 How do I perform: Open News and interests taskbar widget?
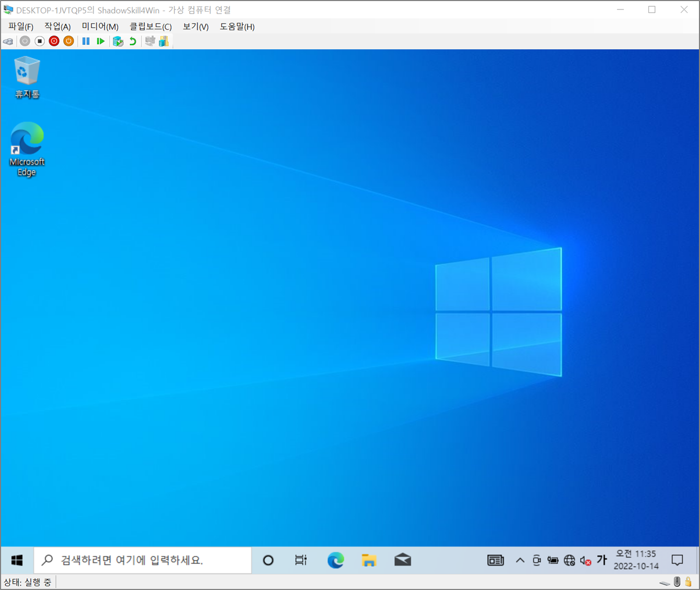coord(495,561)
